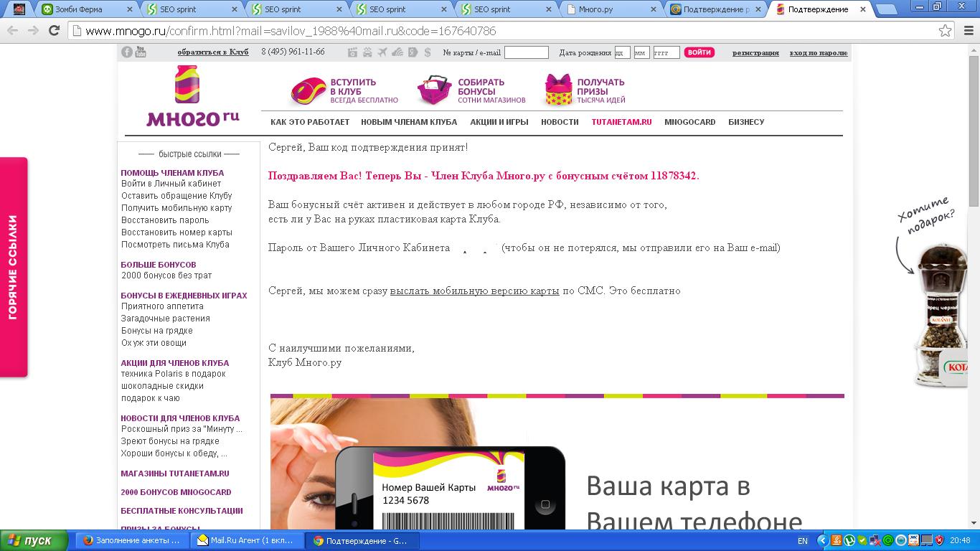Open the 'Приятного аппетита' game link
The image size is (980, 551).
[x=162, y=306]
